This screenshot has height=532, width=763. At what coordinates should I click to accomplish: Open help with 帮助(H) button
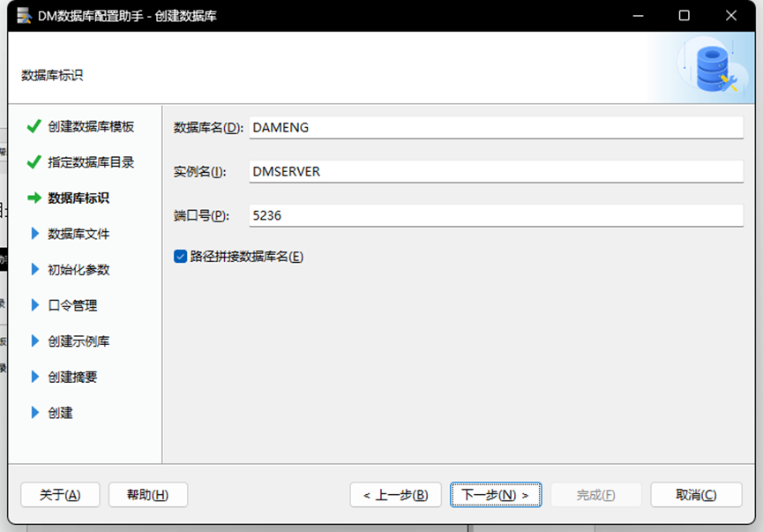click(148, 495)
